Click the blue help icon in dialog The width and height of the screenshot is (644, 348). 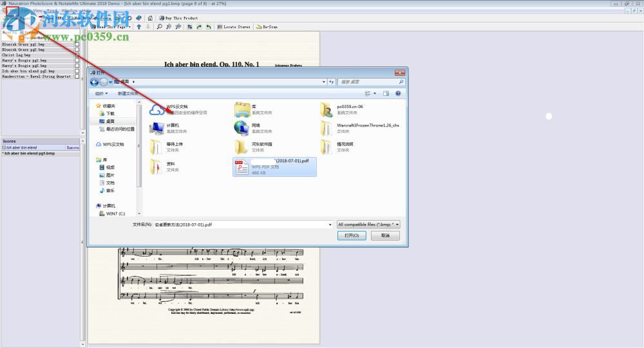(398, 93)
